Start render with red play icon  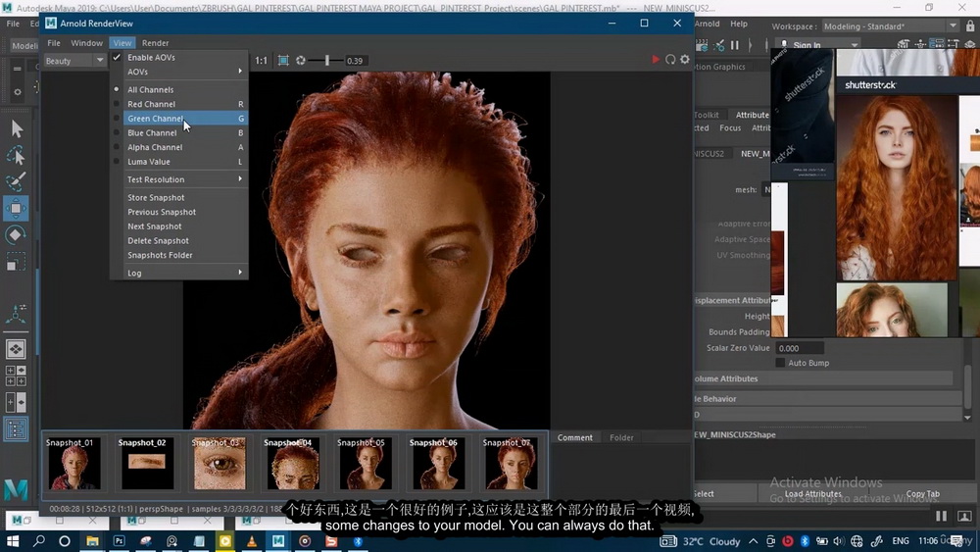(x=655, y=60)
